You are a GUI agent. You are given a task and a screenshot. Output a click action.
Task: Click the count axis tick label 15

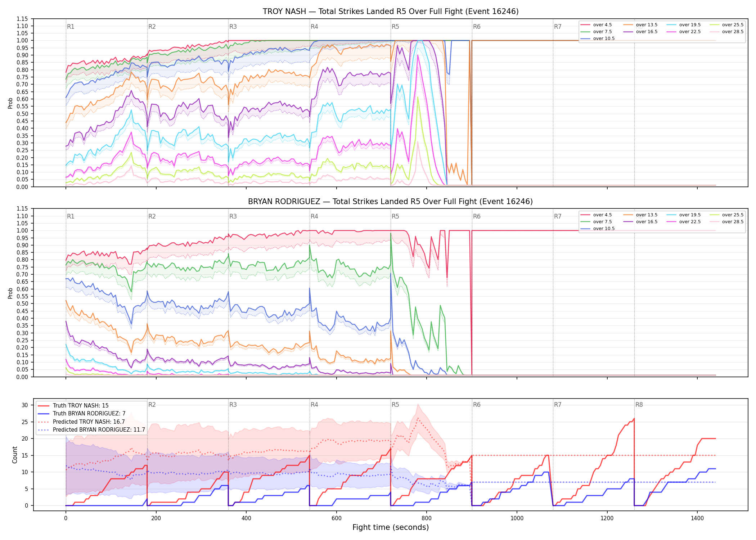click(24, 455)
